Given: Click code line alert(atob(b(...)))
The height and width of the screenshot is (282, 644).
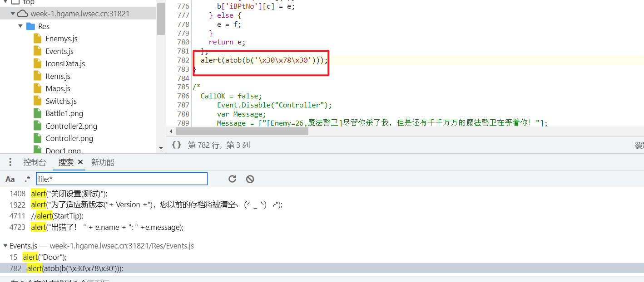Looking at the screenshot, I should [264, 60].
